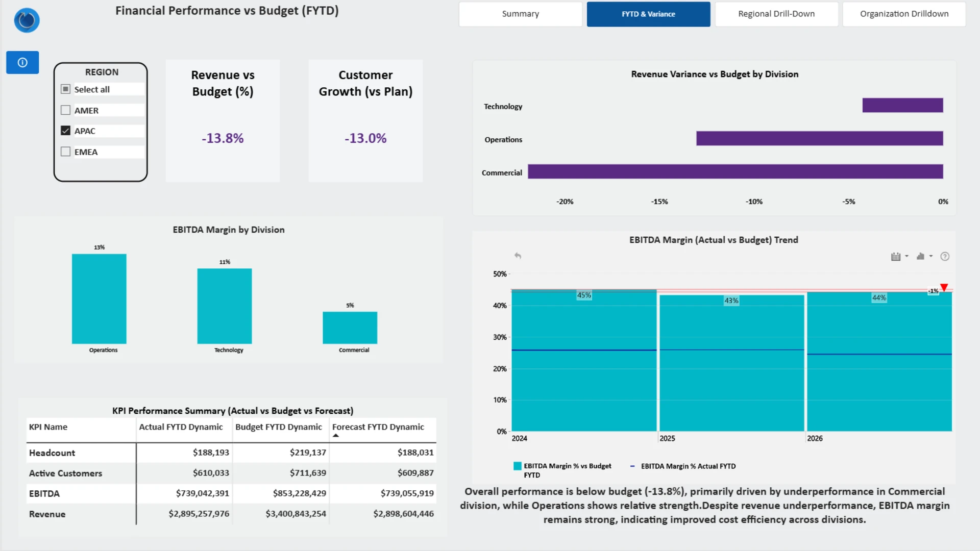Screen dimensions: 980x551
Task: Click the blue info button
Action: 22,62
